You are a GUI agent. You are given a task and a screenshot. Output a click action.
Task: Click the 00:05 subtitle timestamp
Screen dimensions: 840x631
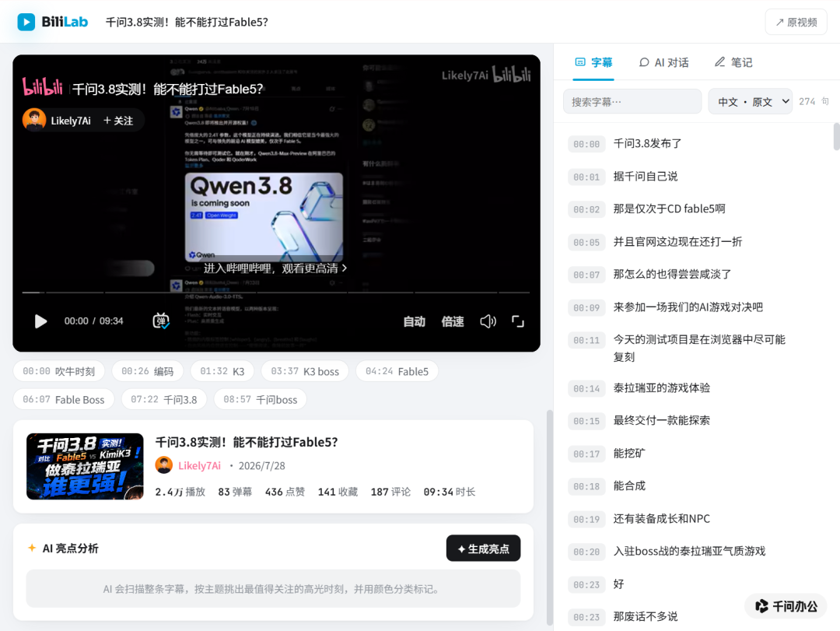point(586,242)
